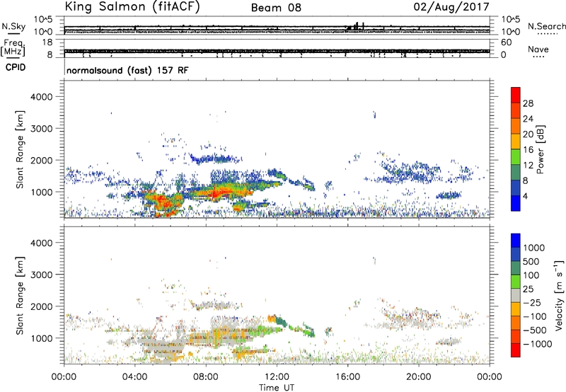Click the '20:00' time tick label

[x=419, y=377]
